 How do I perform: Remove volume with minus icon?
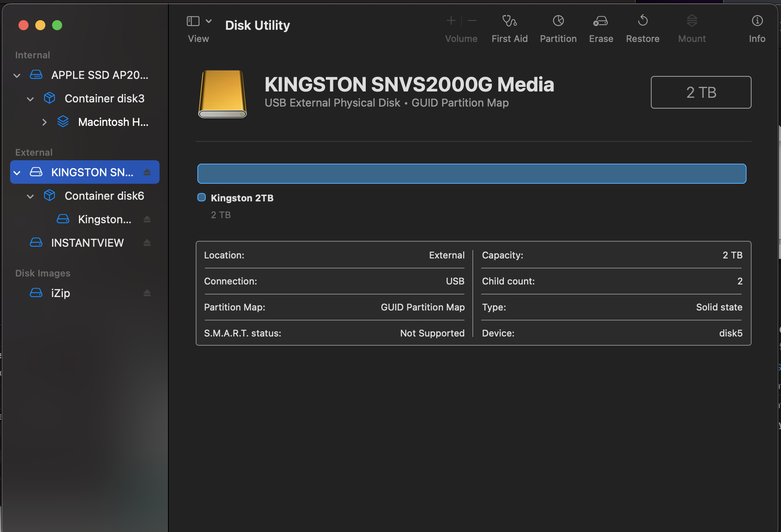tap(472, 21)
